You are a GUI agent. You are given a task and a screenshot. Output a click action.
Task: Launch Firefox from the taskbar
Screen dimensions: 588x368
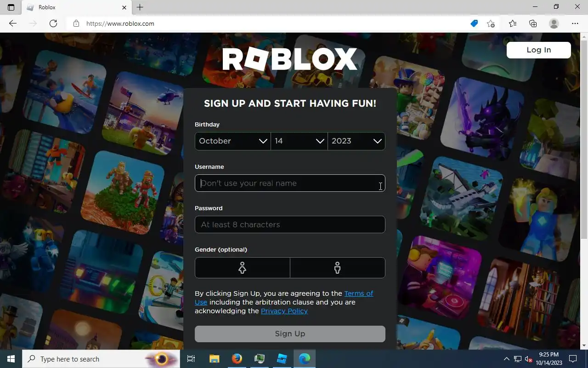237,359
